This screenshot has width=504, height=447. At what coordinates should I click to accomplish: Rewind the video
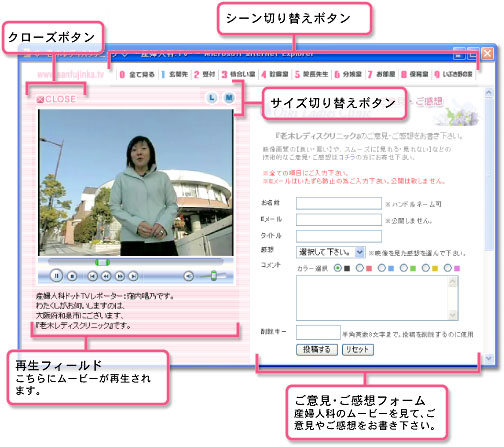(106, 276)
